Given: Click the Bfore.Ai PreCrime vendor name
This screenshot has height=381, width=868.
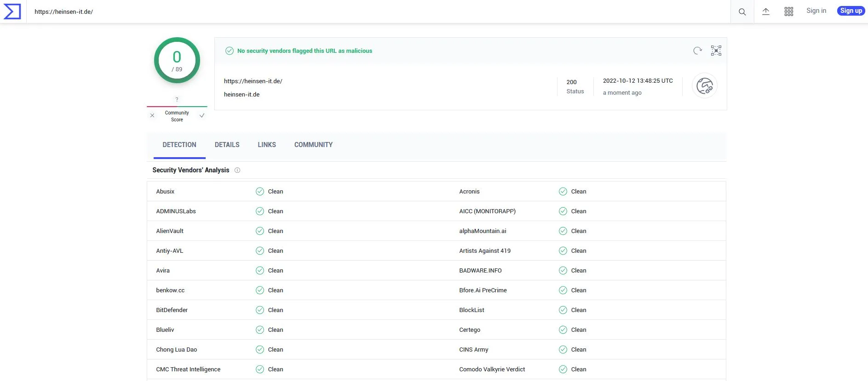Looking at the screenshot, I should [x=483, y=290].
